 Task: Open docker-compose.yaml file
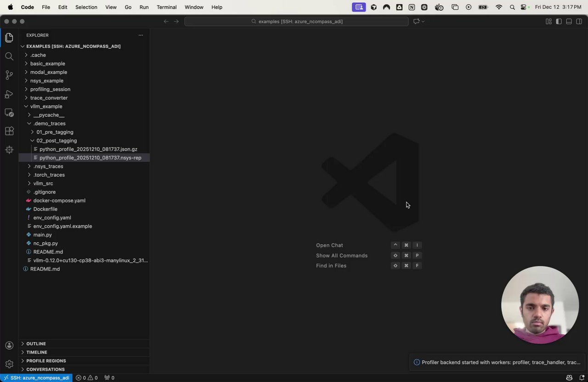pos(84,200)
